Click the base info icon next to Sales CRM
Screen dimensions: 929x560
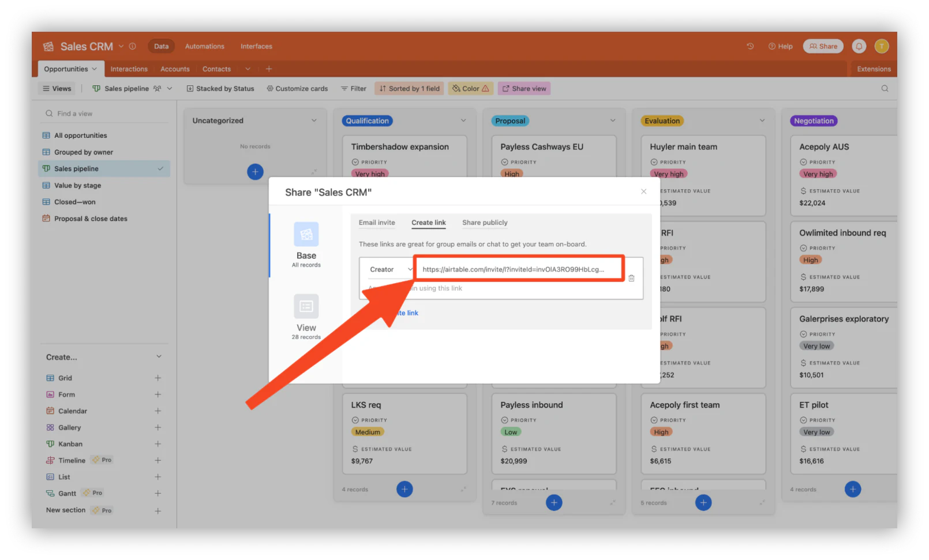133,46
